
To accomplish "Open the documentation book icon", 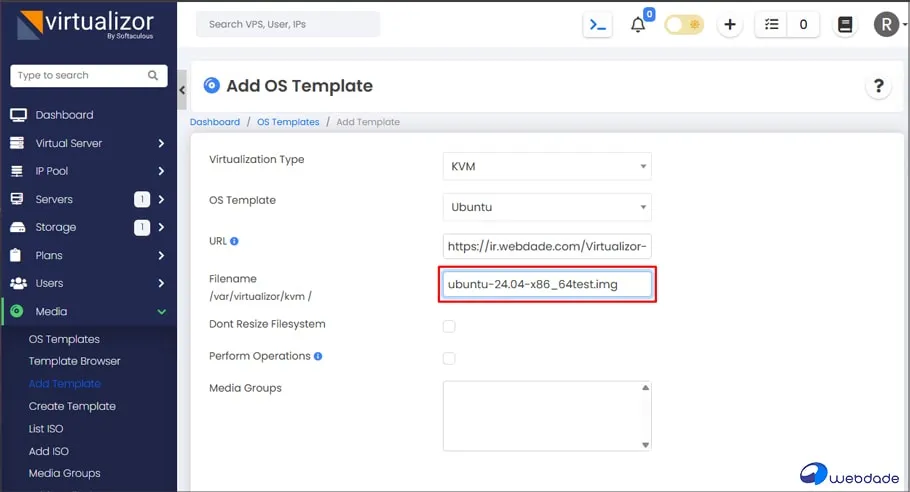I will 845,25.
